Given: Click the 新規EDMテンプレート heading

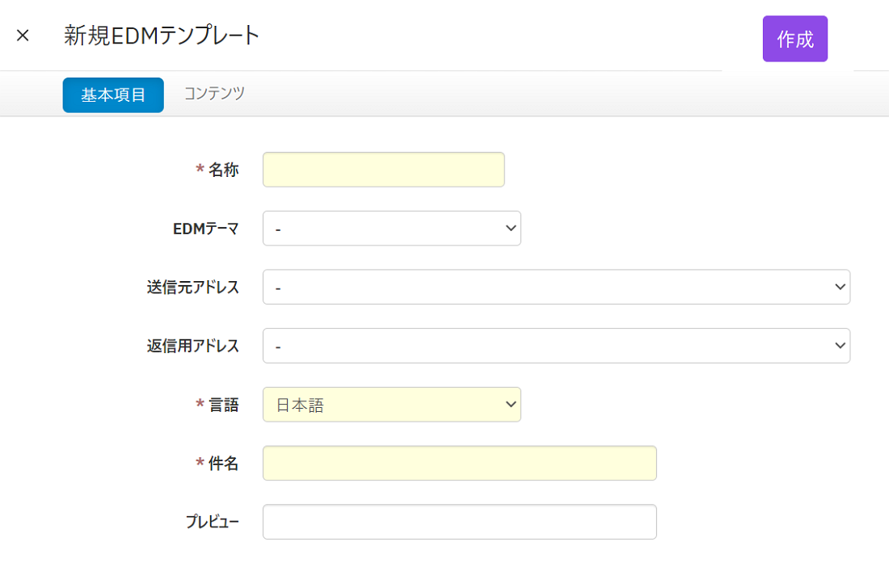Looking at the screenshot, I should 162,36.
